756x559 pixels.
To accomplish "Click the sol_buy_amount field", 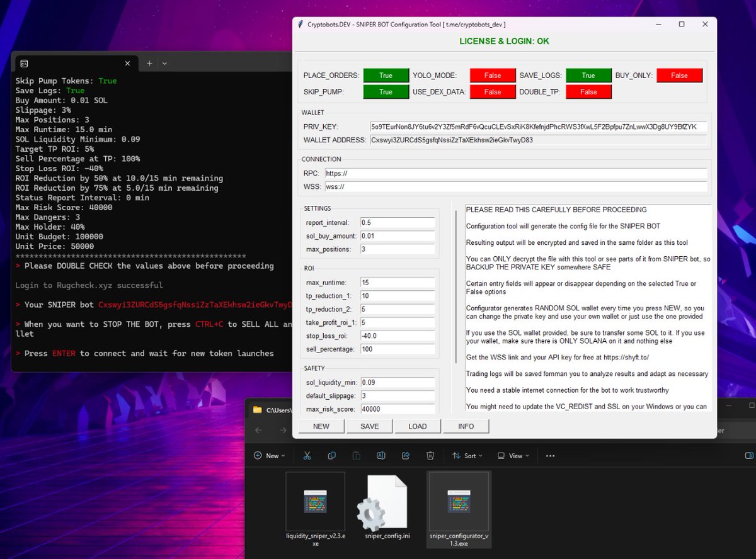I will 398,235.
